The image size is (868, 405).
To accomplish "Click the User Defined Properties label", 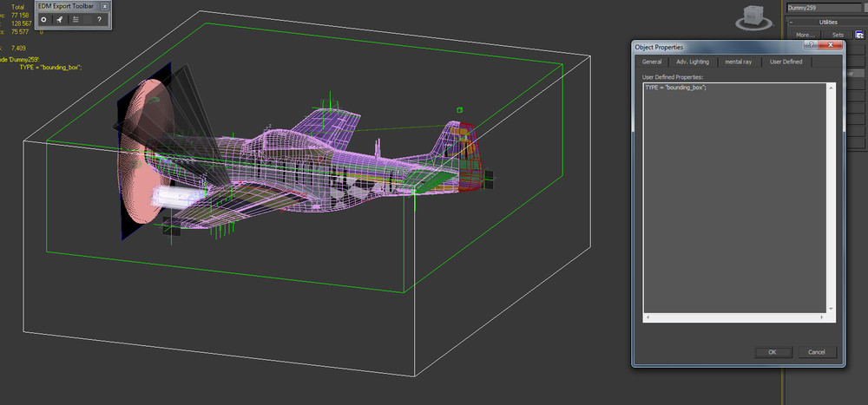I will pyautogui.click(x=672, y=77).
